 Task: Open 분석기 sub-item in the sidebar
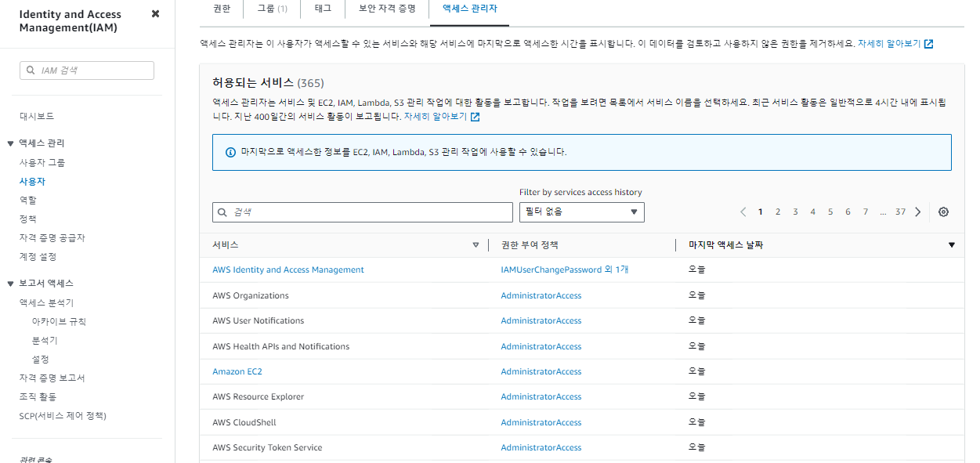[45, 340]
